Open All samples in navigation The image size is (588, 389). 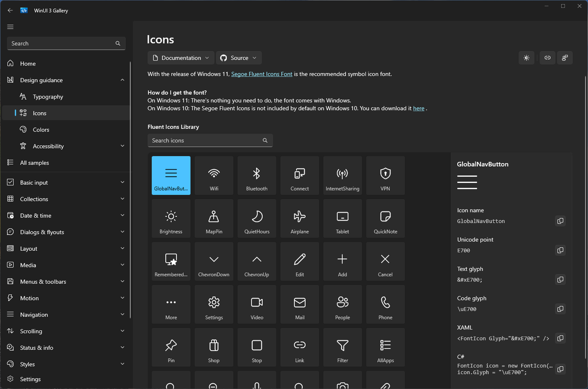pyautogui.click(x=66, y=163)
